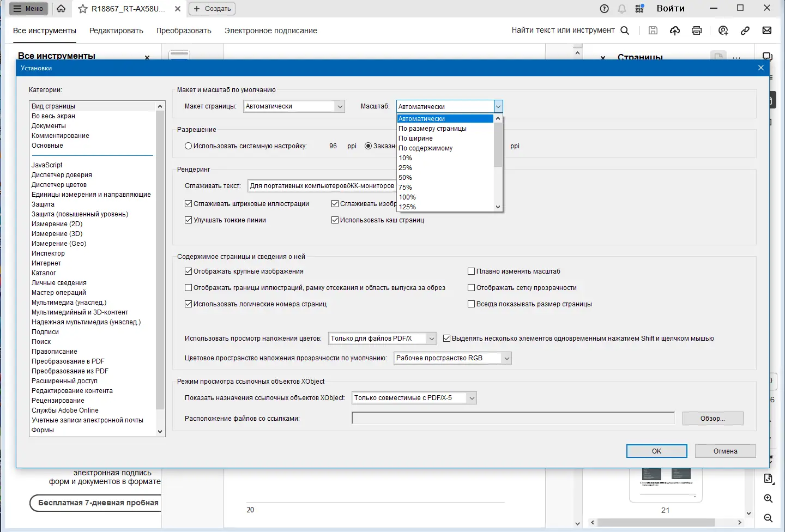The width and height of the screenshot is (785, 532).
Task: Switch to Все инструменты tab
Action: (x=45, y=31)
